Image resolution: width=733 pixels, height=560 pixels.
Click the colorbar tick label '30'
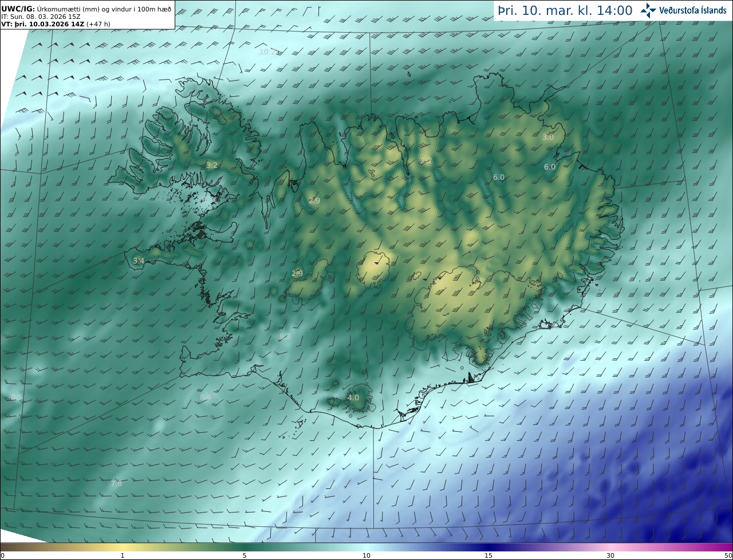pyautogui.click(x=610, y=555)
